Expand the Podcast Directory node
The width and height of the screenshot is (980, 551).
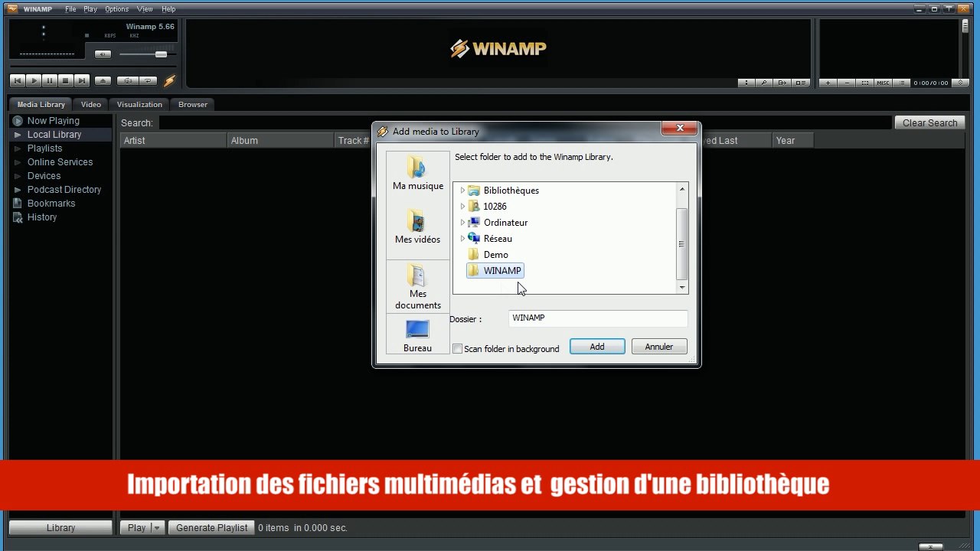(18, 190)
